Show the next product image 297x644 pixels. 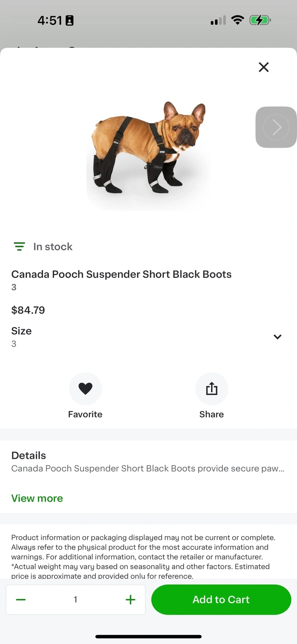276,127
